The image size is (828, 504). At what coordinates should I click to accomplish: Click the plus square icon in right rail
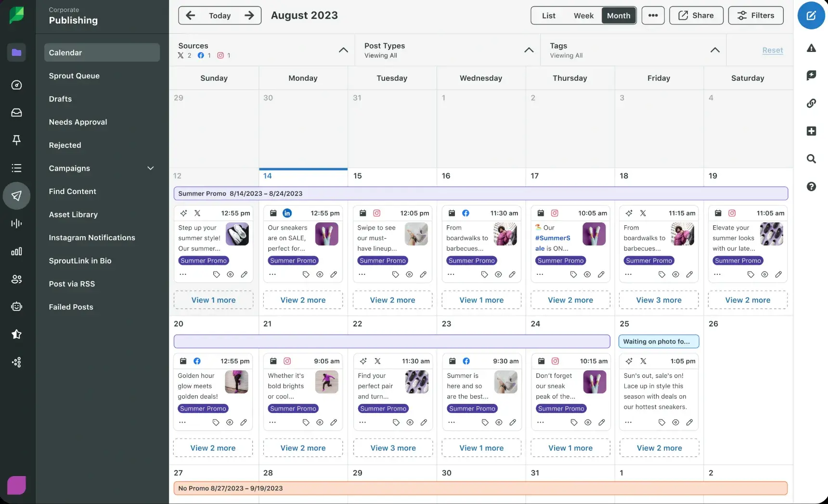811,131
